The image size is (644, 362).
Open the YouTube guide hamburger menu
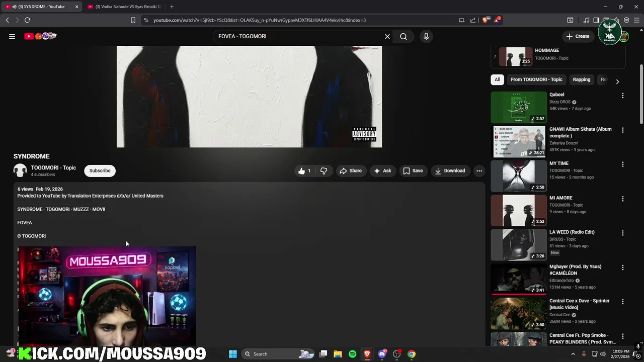click(x=12, y=36)
